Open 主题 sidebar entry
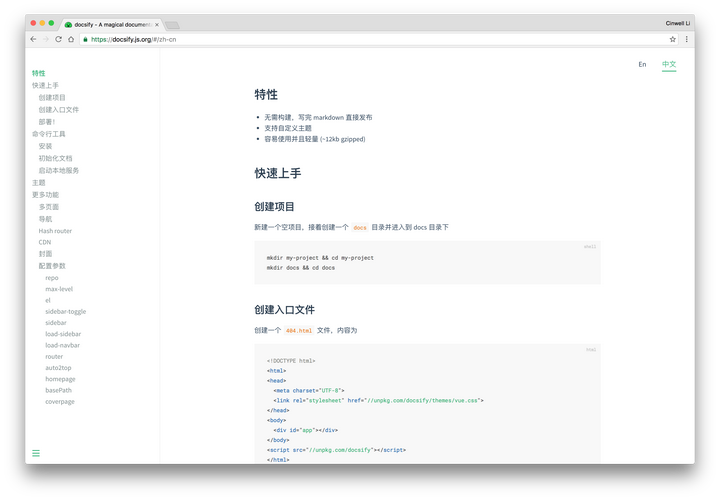720x500 pixels. tap(39, 183)
